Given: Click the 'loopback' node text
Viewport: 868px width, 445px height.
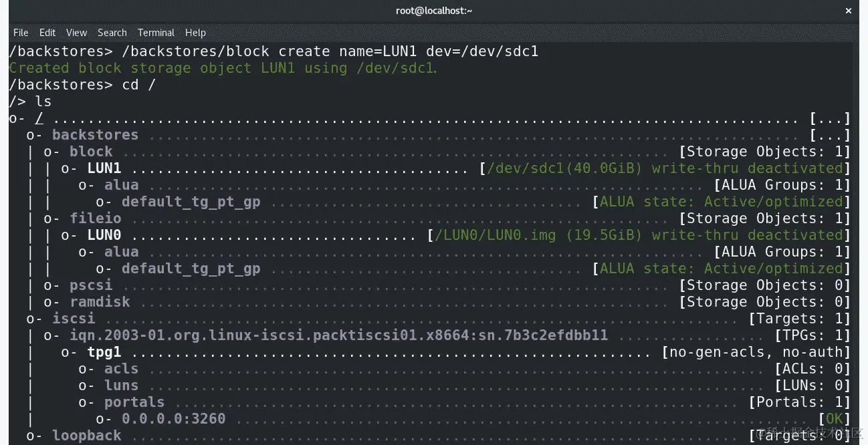Looking at the screenshot, I should pyautogui.click(x=87, y=436).
